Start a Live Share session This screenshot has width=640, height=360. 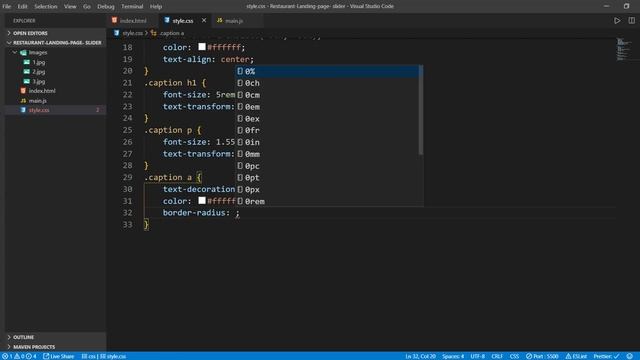(59, 356)
